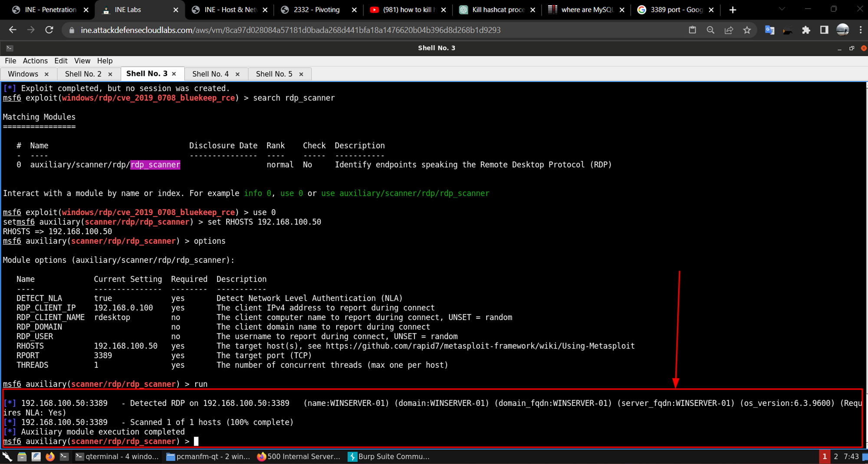This screenshot has height=464, width=868.
Task: View site information lock icon
Action: tap(72, 30)
